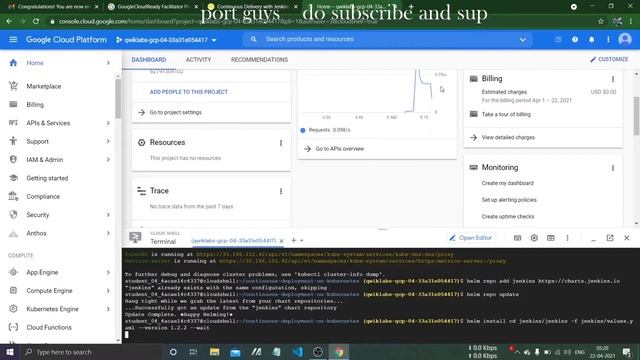The height and width of the screenshot is (360, 640).
Task: Open the hamburger navigation menu
Action: coord(13,40)
